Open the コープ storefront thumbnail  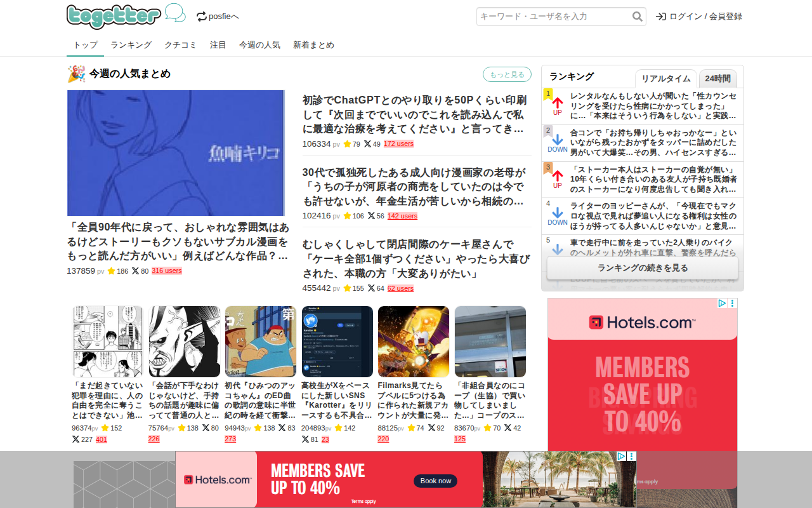(490, 342)
